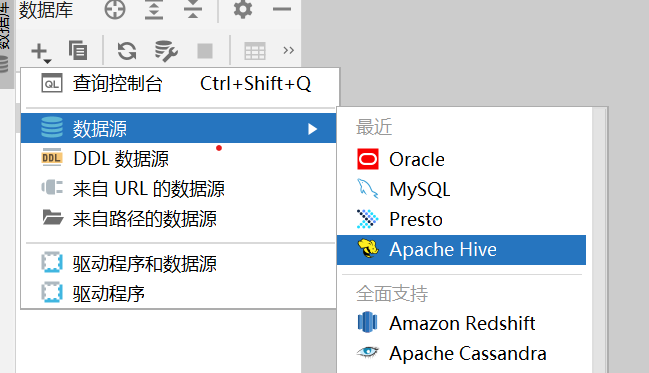Click the plug icon beside 来自 URL 的数据源
Viewport: 649px width, 373px height.
[52, 188]
